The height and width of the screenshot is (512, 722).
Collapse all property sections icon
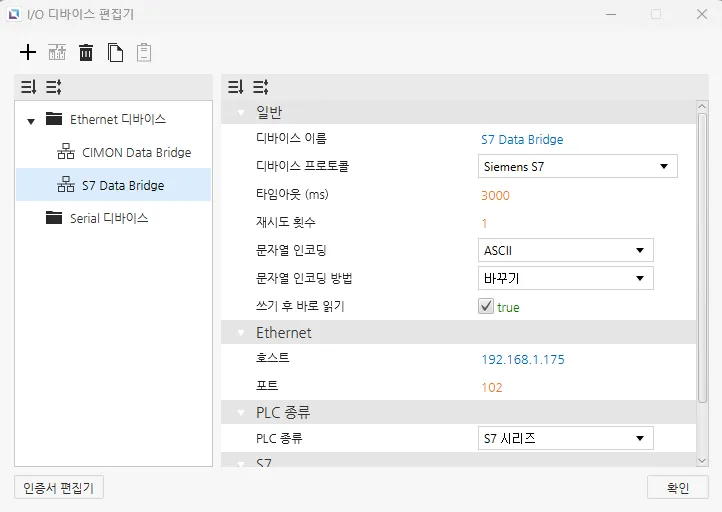click(235, 87)
